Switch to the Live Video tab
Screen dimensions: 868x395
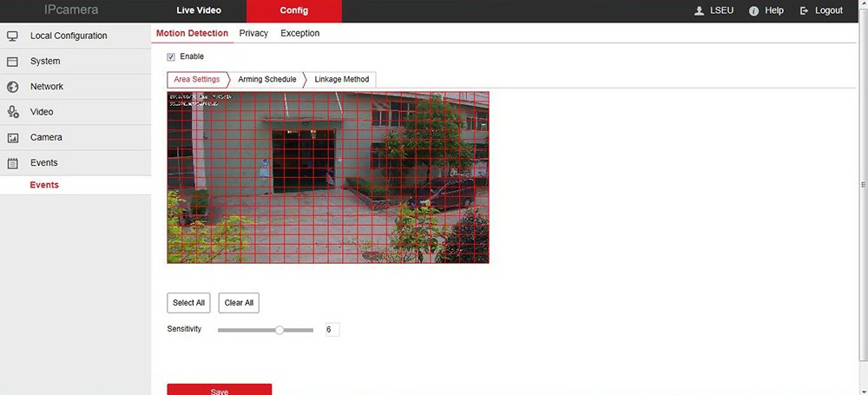pos(199,10)
